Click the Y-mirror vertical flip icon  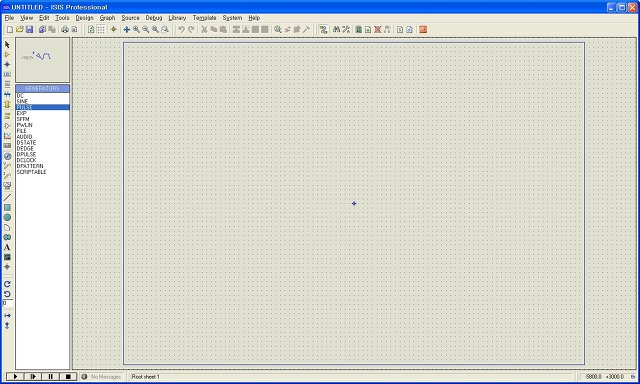tap(7, 326)
